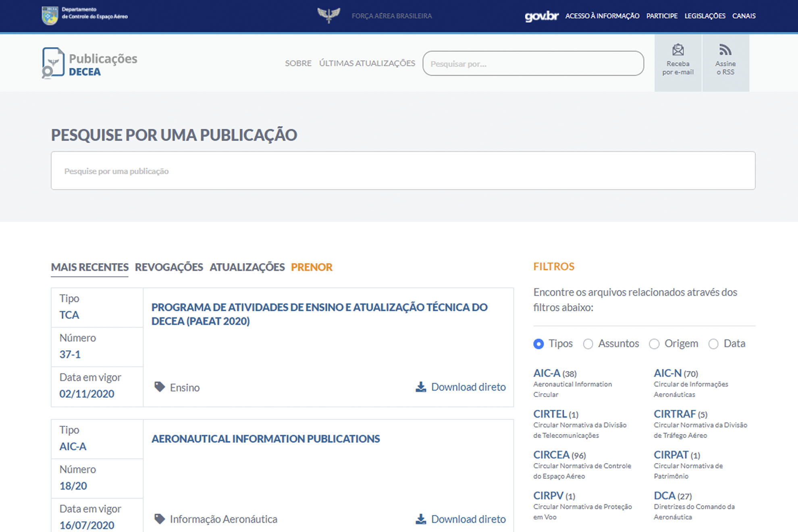Click the download icon for Aeronautical Information Publications
Screen dimensions: 798x532
click(x=420, y=519)
